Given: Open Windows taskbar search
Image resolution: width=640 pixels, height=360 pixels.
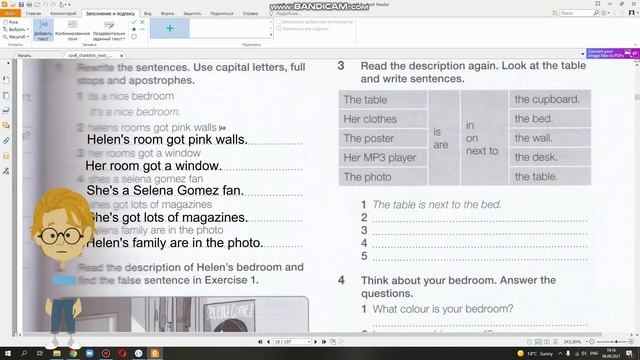Looking at the screenshot, I should coord(24,353).
